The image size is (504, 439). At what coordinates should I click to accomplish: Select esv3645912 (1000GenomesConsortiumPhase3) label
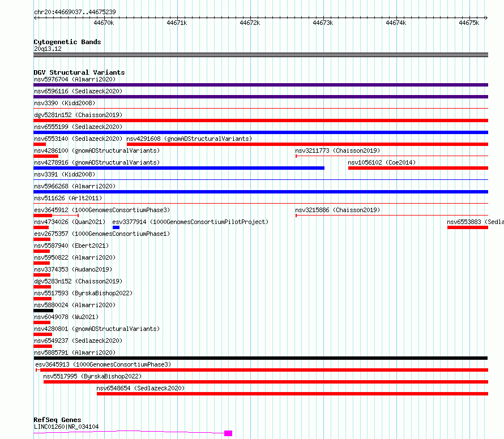tap(102, 210)
